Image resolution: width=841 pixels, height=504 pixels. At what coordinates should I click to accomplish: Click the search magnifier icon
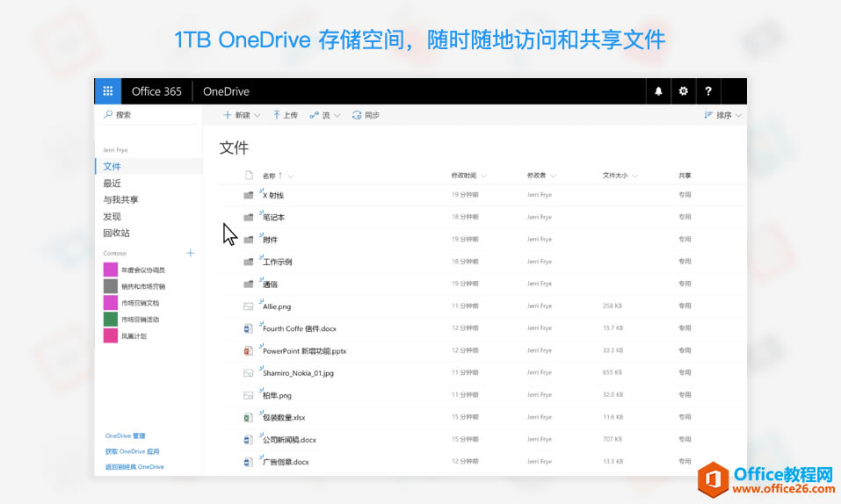pyautogui.click(x=108, y=114)
